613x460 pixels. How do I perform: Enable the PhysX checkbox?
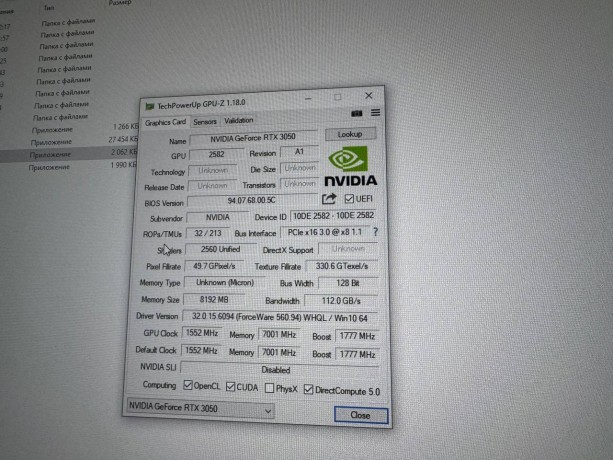pyautogui.click(x=269, y=388)
